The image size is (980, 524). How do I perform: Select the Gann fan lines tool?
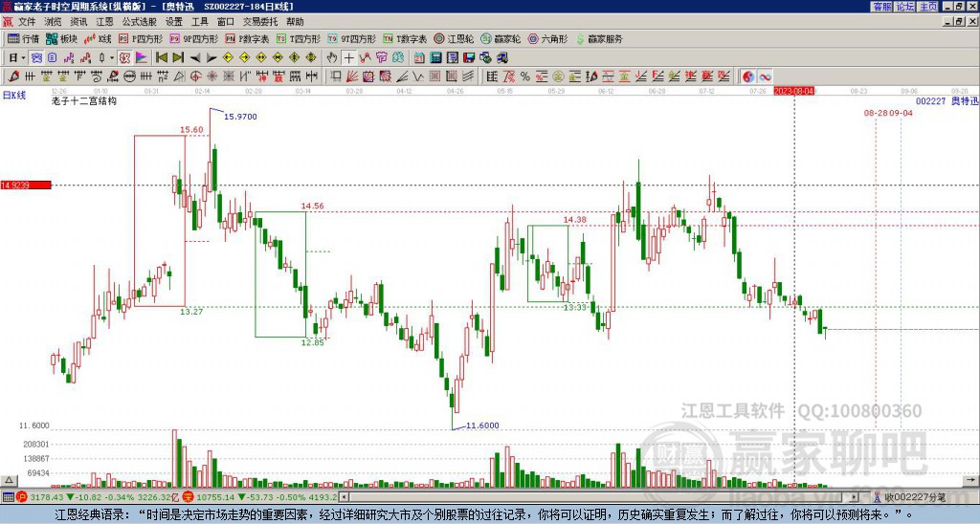pos(352,76)
